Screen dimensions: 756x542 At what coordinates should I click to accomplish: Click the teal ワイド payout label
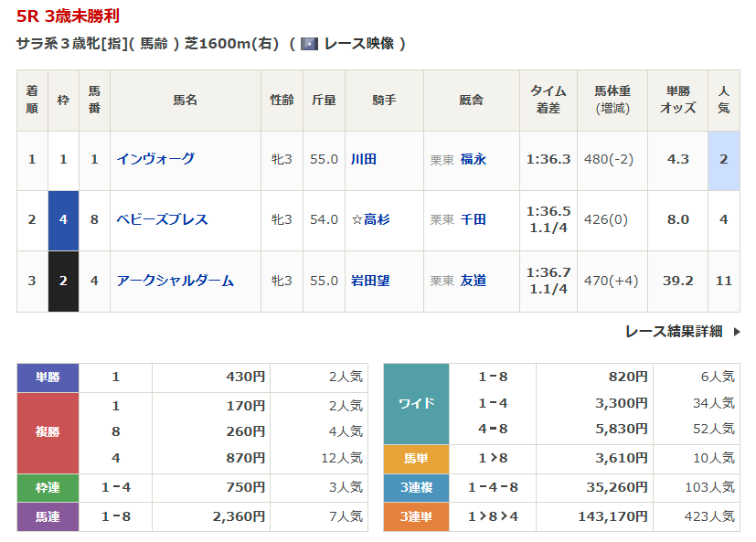pos(416,403)
